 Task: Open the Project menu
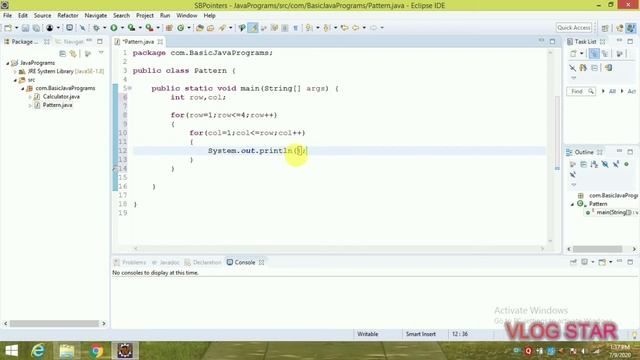coord(145,16)
